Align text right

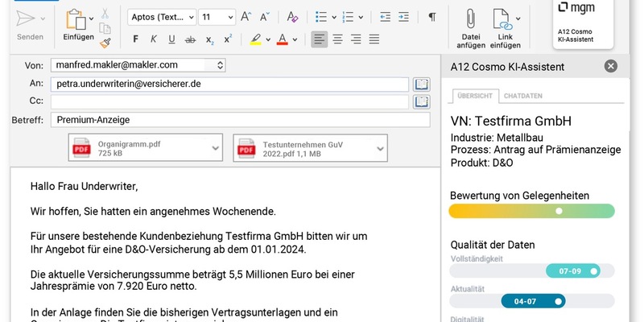[356, 39]
